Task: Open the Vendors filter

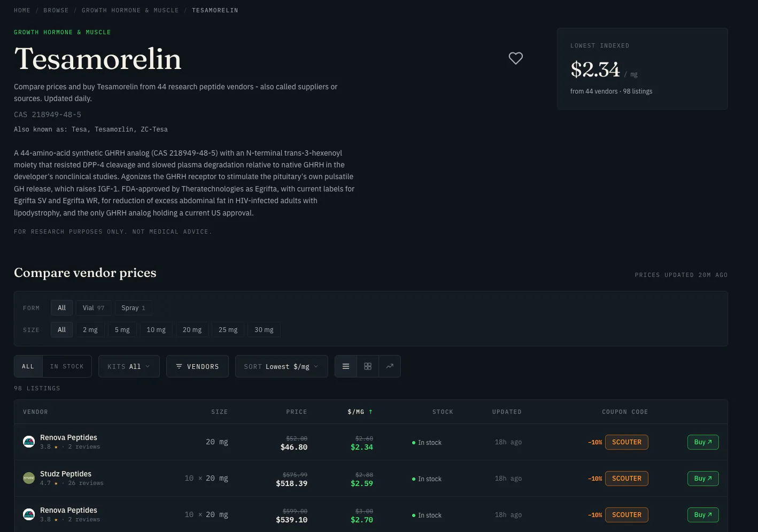Action: [x=197, y=366]
